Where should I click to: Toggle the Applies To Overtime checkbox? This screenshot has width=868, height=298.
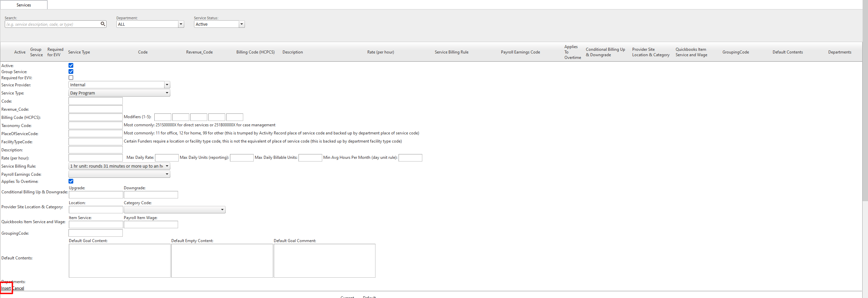point(71,181)
